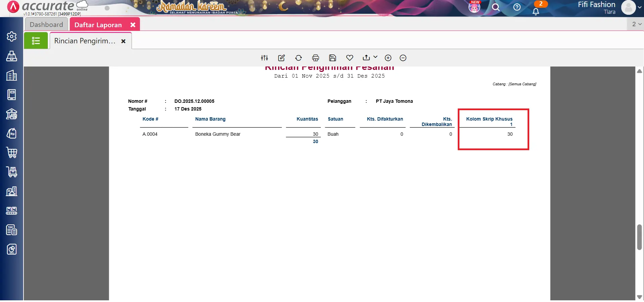Refresh the report data
The height and width of the screenshot is (302, 644).
tap(298, 58)
